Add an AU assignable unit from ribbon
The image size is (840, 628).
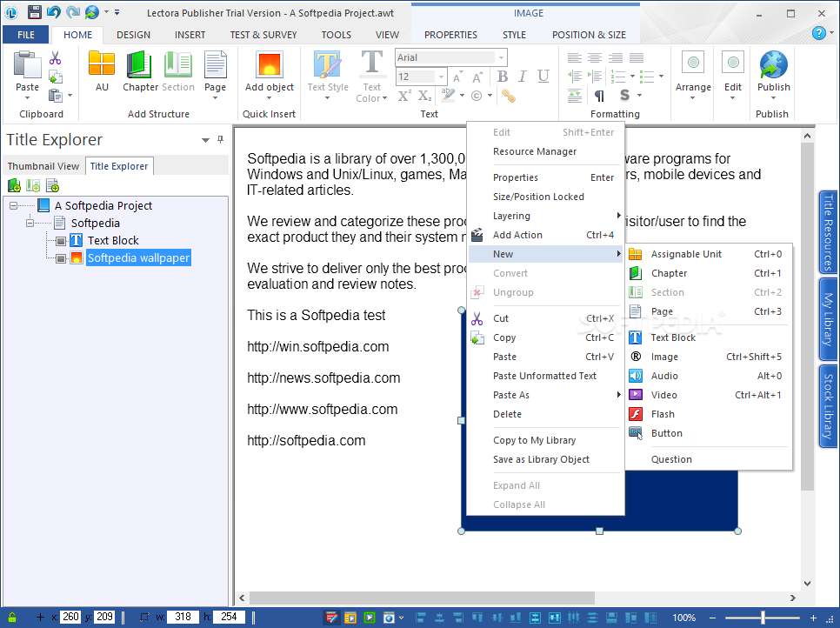[x=102, y=70]
